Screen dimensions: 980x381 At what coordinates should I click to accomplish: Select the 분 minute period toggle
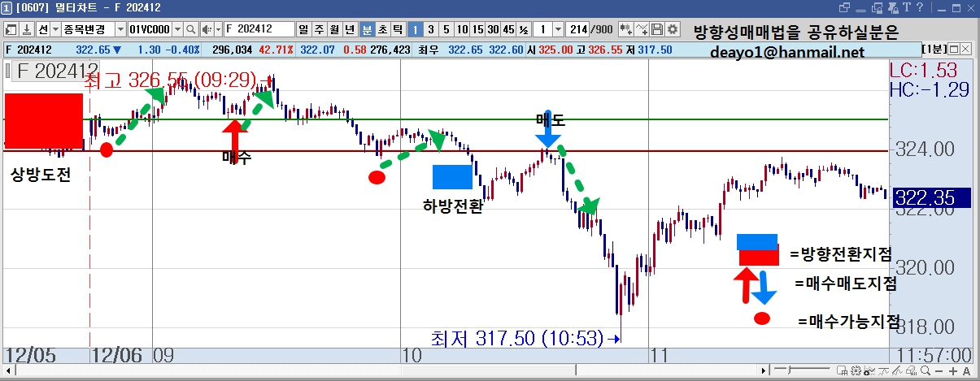pos(367,29)
